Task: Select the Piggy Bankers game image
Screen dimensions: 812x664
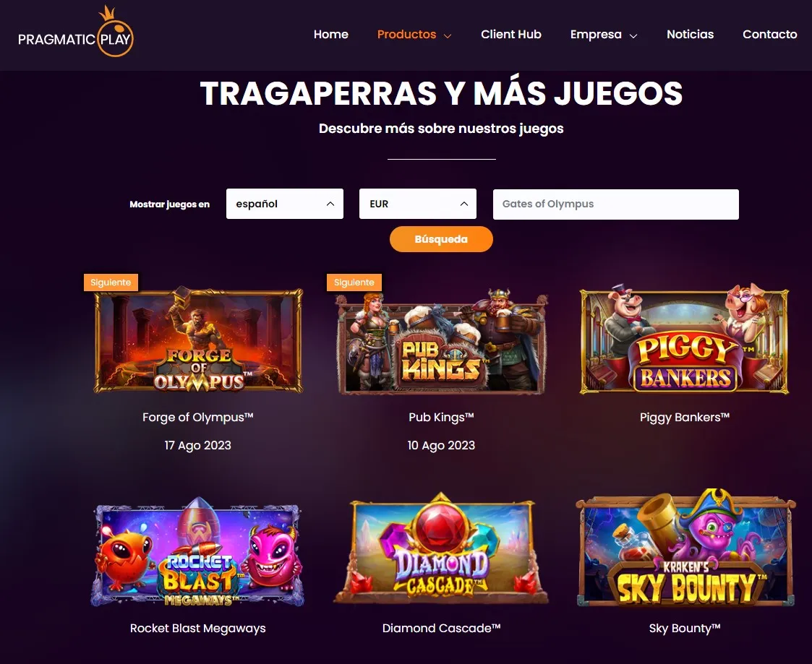Action: [684, 339]
